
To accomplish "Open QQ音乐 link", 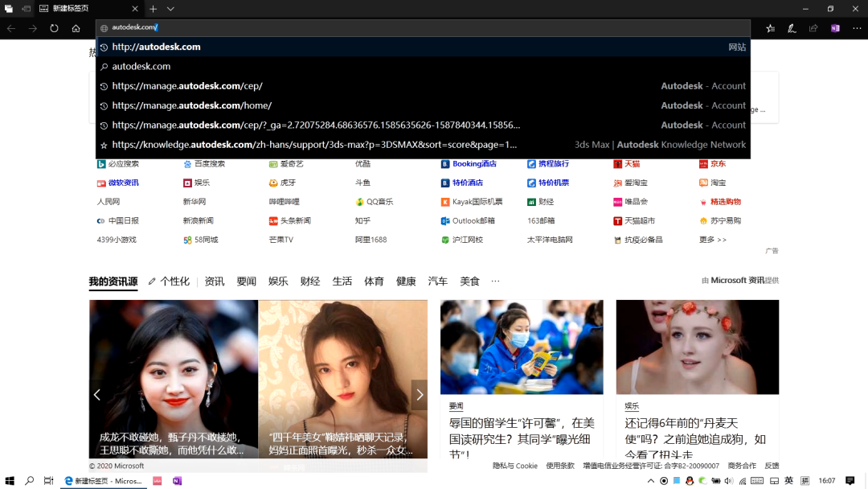I will pyautogui.click(x=375, y=202).
